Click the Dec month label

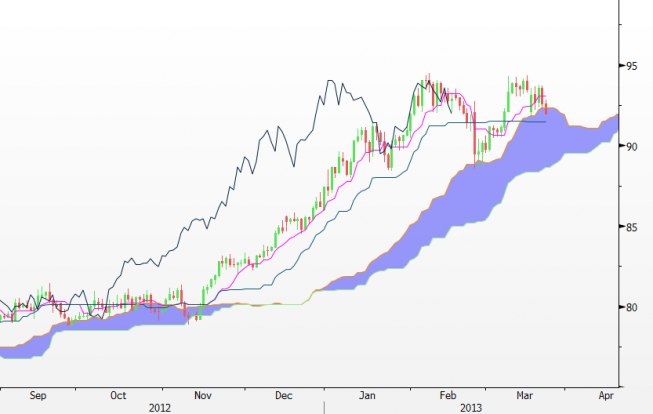point(284,396)
